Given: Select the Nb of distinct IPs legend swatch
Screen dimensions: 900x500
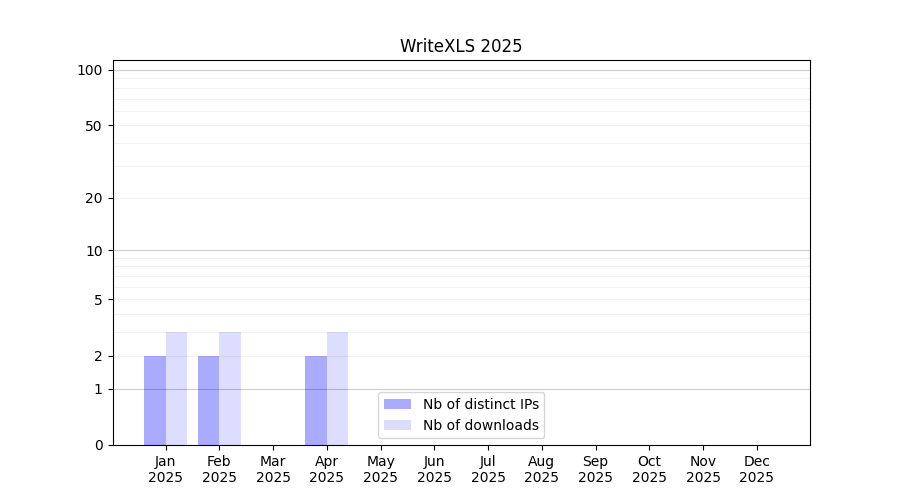Looking at the screenshot, I should (x=397, y=404).
